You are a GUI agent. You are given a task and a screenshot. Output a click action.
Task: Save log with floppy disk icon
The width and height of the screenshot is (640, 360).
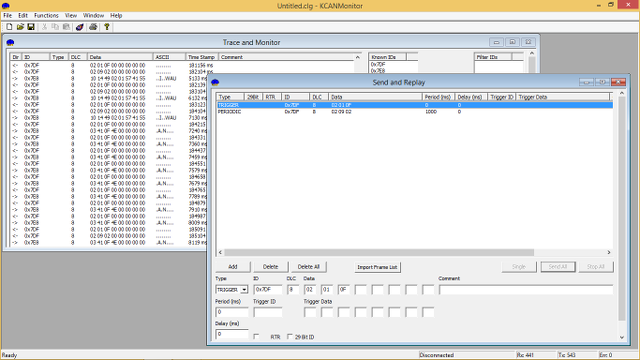31,27
